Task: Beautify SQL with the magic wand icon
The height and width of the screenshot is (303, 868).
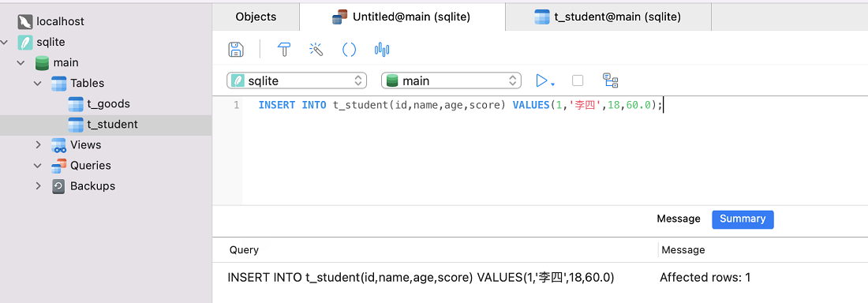Action: coord(316,49)
